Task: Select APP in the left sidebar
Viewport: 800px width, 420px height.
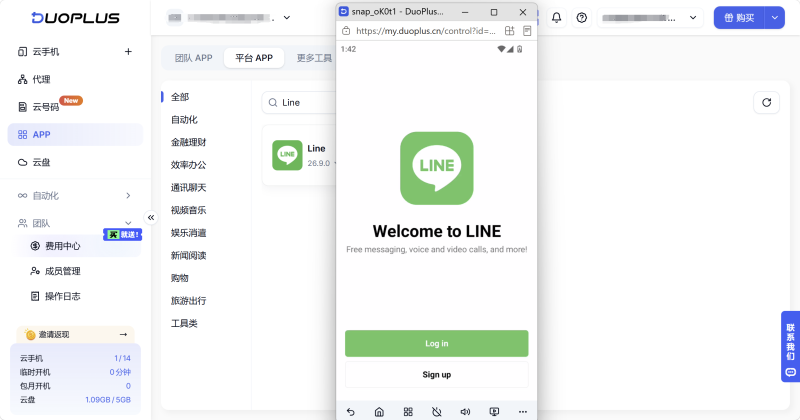Action: coord(75,135)
